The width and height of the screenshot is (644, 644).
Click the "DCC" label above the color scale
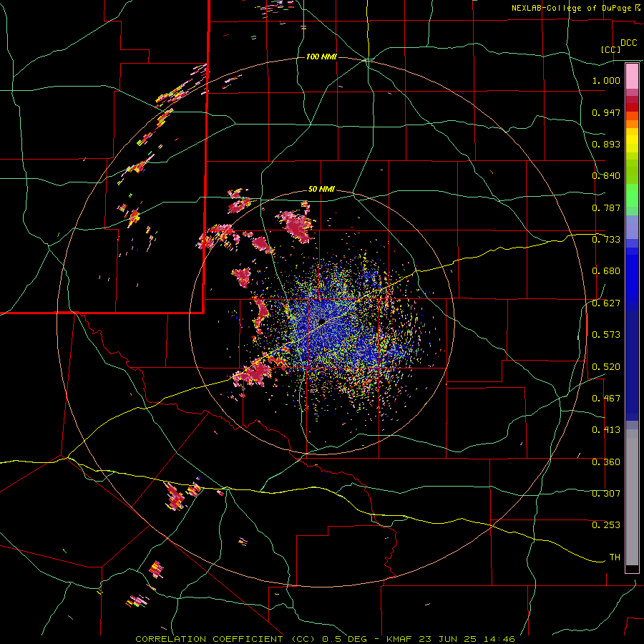[x=629, y=43]
